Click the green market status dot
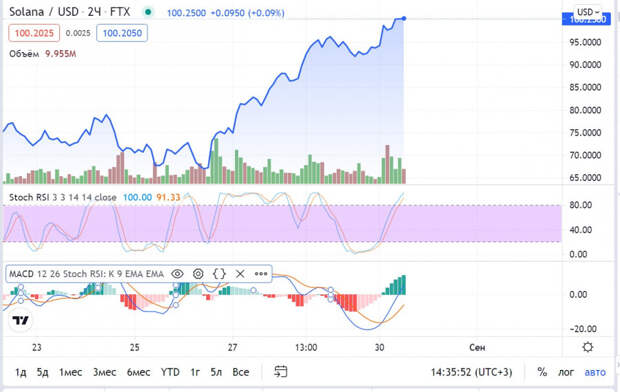 (x=148, y=12)
